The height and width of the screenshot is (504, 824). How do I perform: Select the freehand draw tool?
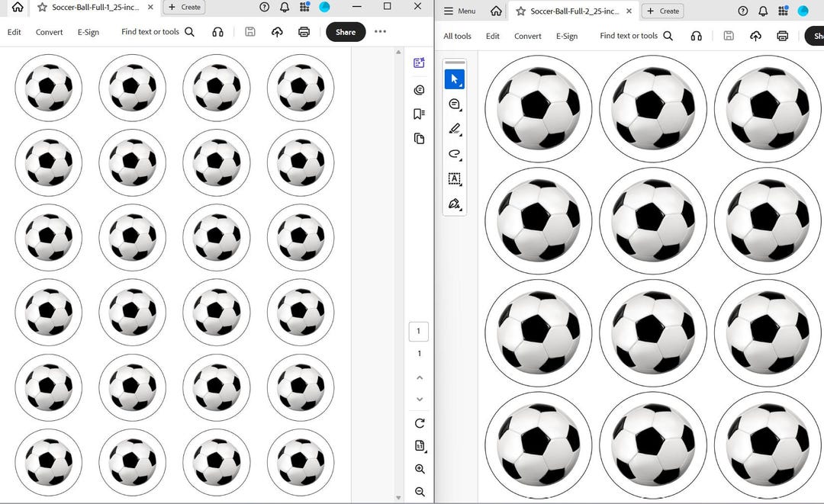point(455,154)
